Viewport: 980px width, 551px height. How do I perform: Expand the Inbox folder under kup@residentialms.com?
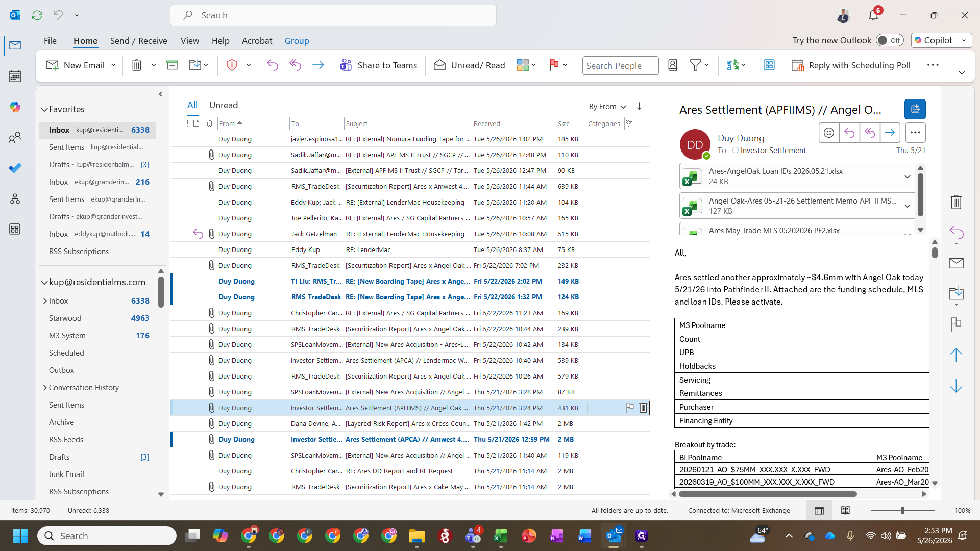[45, 301]
